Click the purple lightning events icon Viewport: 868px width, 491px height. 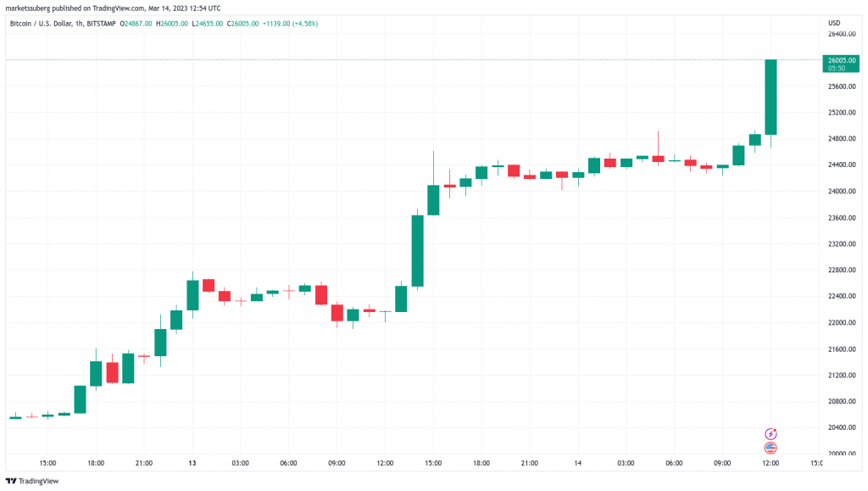click(x=771, y=434)
